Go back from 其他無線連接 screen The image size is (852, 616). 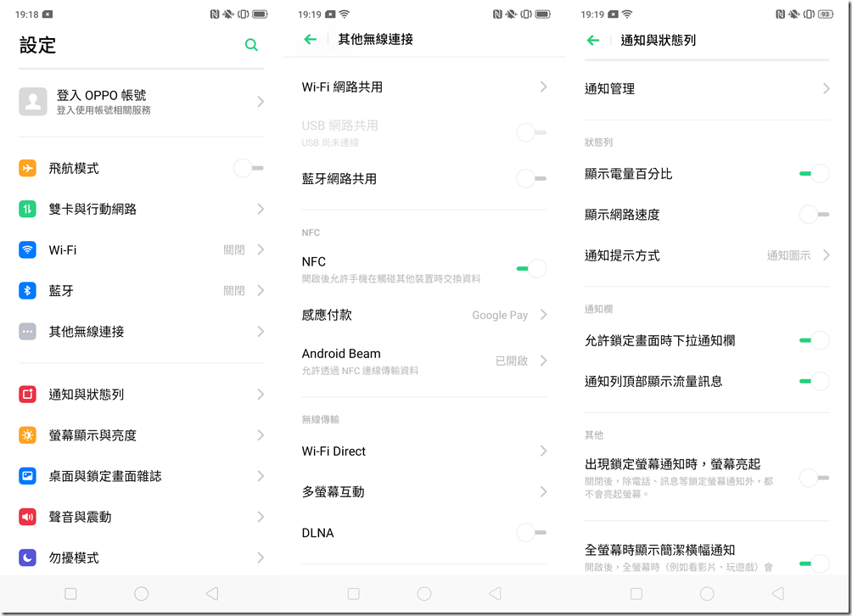click(x=311, y=39)
